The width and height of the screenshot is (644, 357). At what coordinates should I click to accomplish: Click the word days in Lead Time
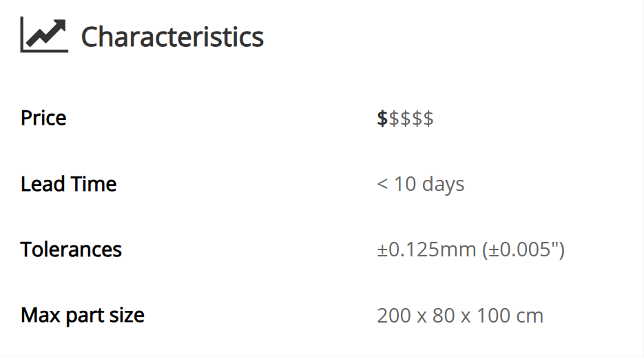[x=443, y=184]
